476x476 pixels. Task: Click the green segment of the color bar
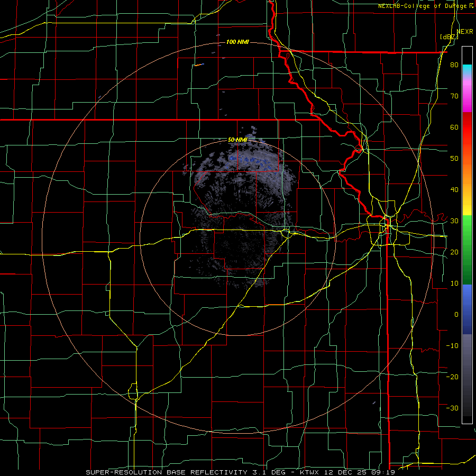(467, 250)
